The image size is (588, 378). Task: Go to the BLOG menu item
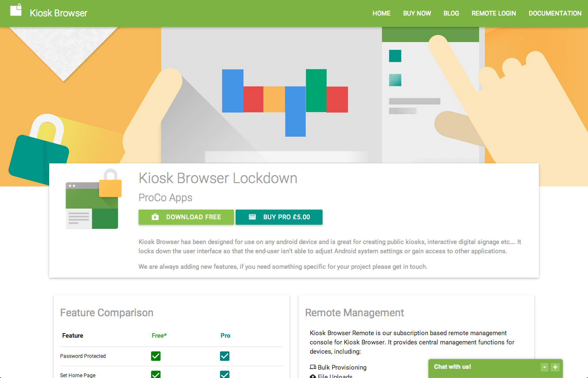click(451, 13)
